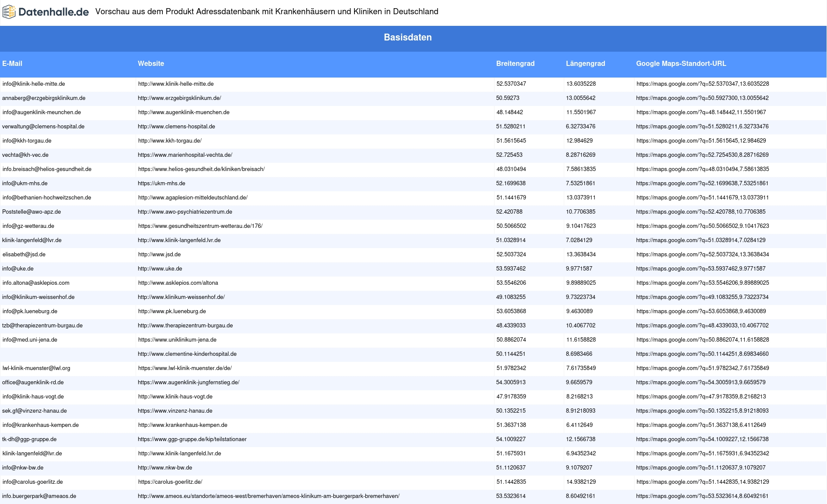Click email info@klinik-helle-mitte.de
827x504 pixels.
34,84
